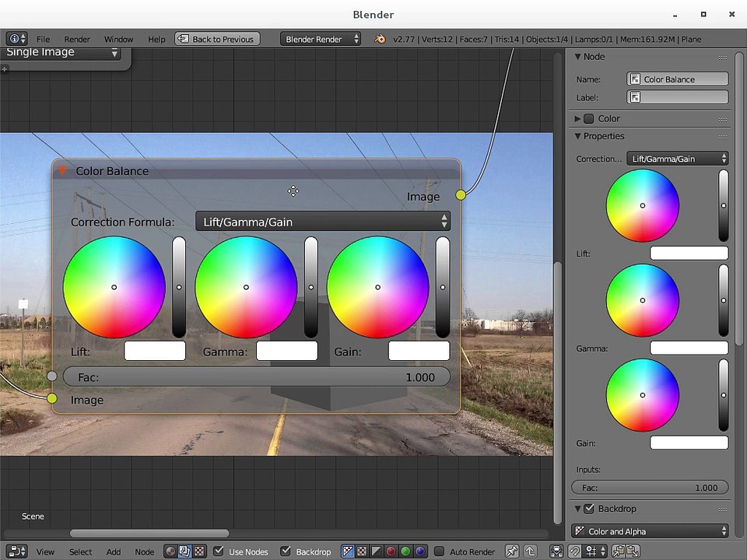Show backdrop Color and Alpha channels icon
This screenshot has width=747, height=560.
(349, 551)
